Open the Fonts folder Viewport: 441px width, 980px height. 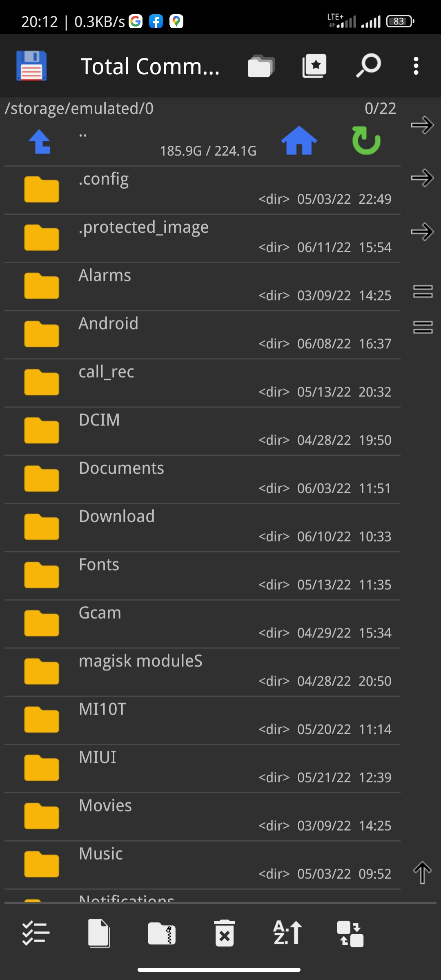click(202, 576)
